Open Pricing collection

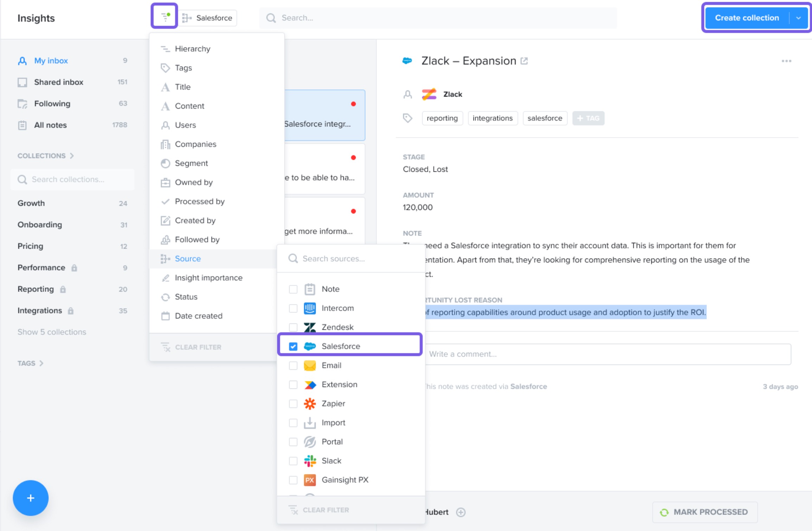coord(72,246)
